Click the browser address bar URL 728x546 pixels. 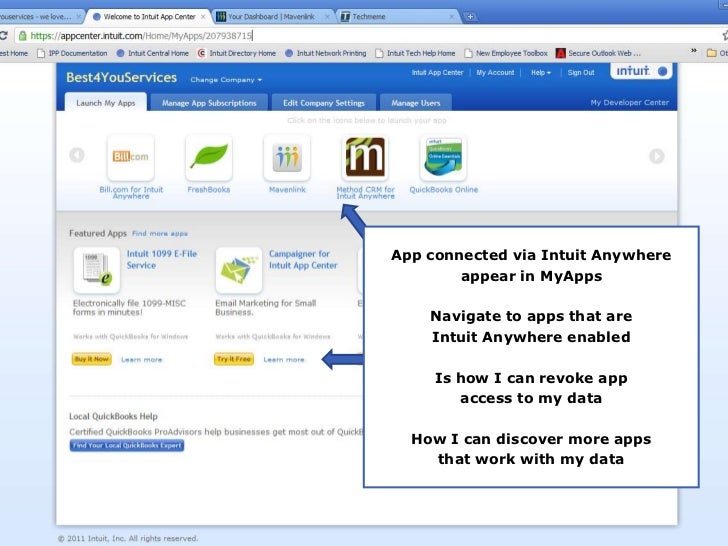[142, 36]
